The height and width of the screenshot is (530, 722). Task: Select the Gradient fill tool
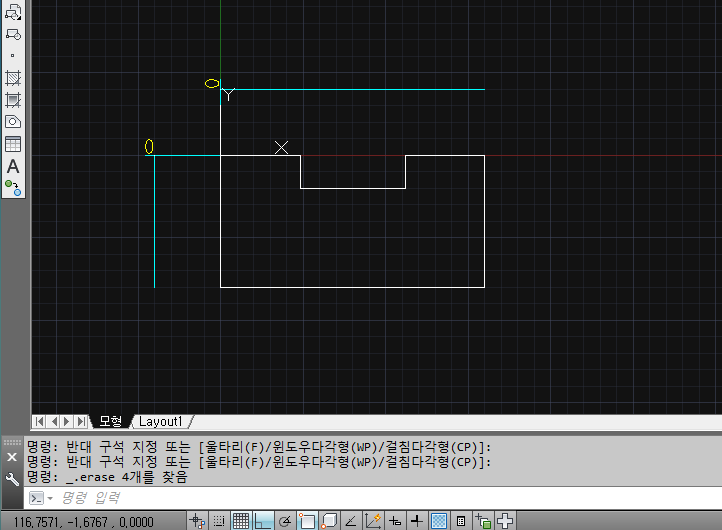(13, 100)
